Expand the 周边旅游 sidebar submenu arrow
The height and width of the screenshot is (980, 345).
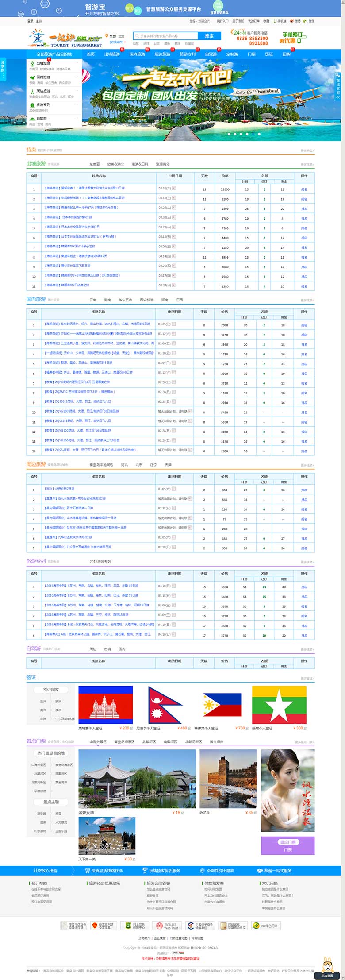[x=77, y=91]
